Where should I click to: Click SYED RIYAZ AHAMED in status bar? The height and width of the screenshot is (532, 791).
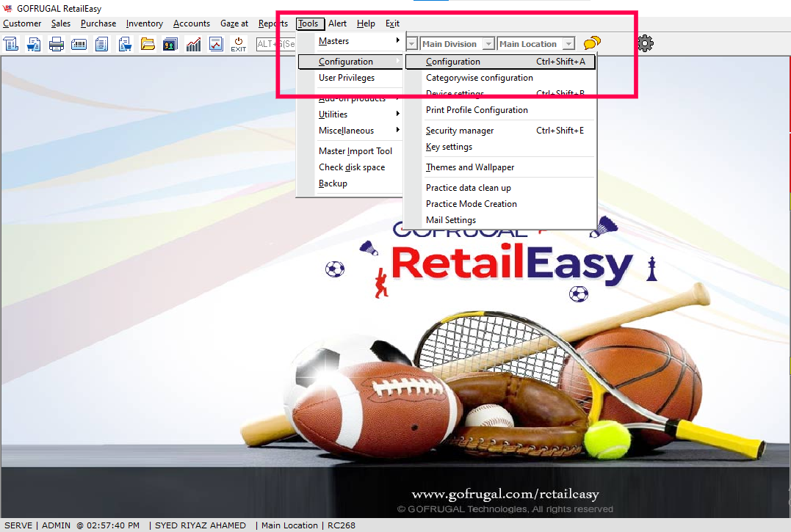[x=201, y=525]
